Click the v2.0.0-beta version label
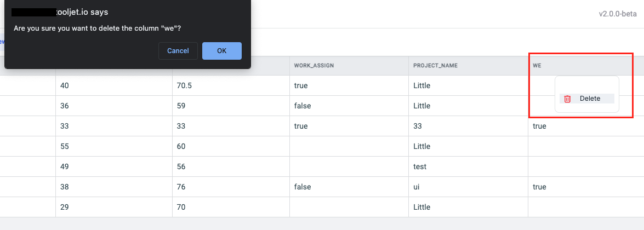644x230 pixels. (617, 14)
